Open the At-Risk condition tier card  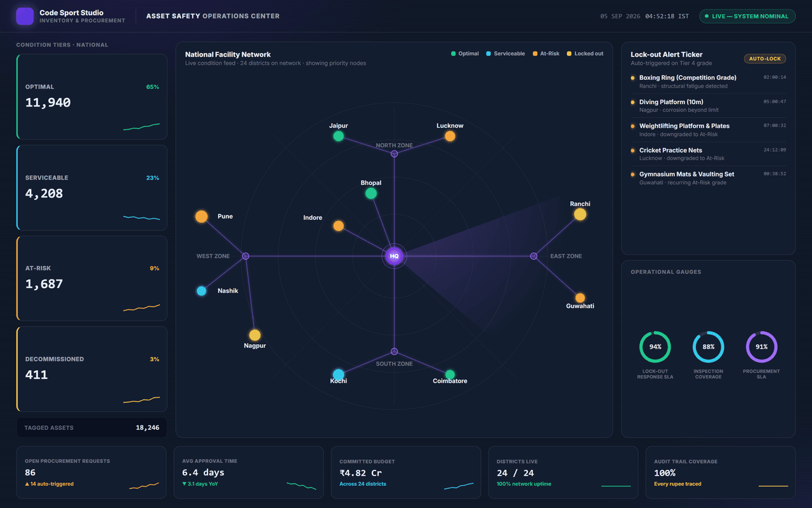[x=92, y=278]
